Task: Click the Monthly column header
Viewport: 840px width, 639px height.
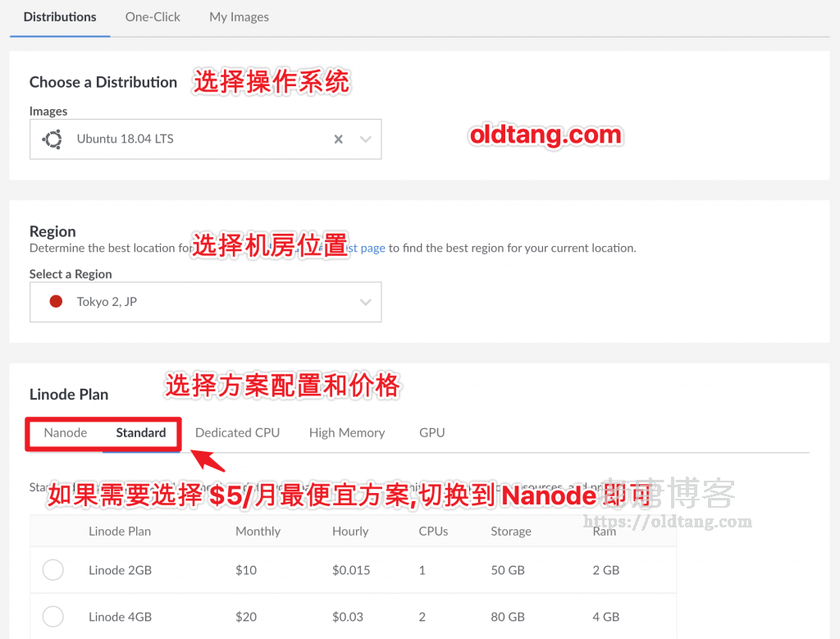Action: (x=258, y=532)
